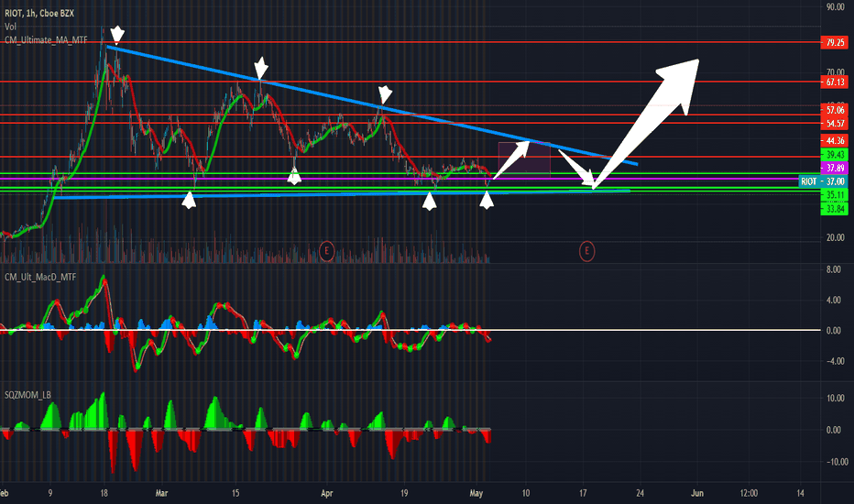Click the 67.13 red price label
Viewport: 854px width, 504px height.
click(x=835, y=82)
